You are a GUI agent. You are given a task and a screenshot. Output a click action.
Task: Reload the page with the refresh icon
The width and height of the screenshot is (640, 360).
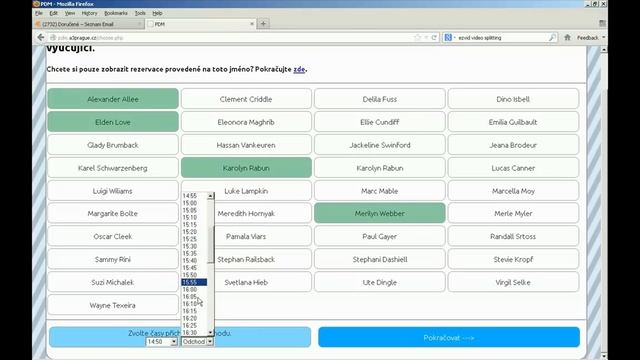(434, 38)
